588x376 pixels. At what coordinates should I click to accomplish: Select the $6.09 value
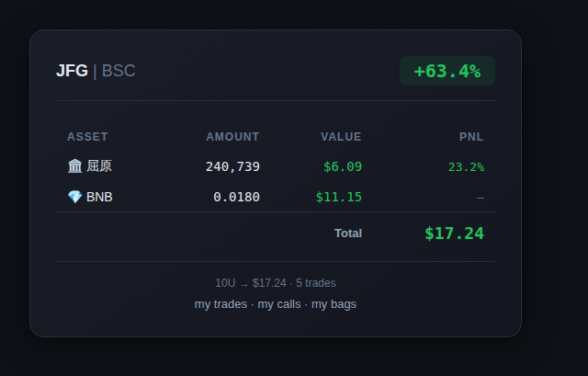343,166
